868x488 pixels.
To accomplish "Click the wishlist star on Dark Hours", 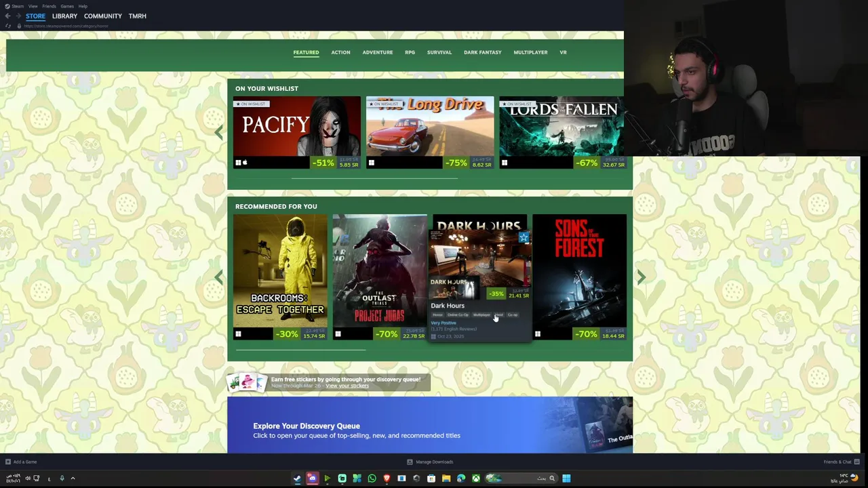I will [x=524, y=238].
